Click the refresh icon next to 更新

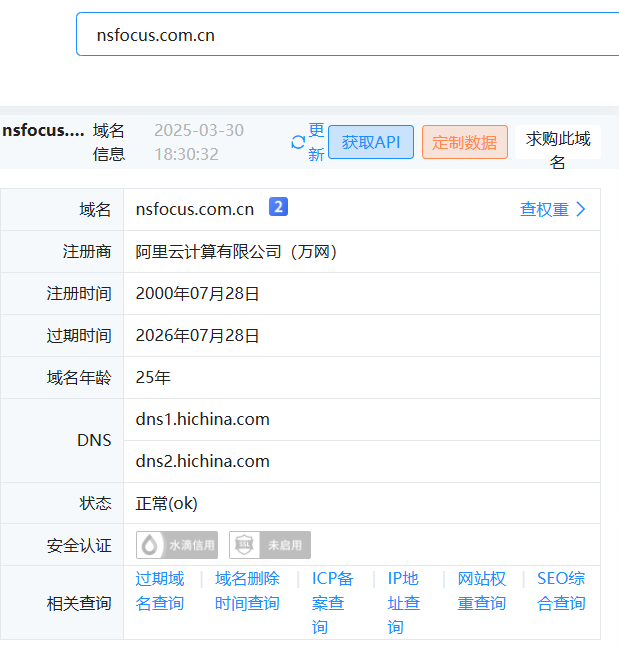[298, 142]
